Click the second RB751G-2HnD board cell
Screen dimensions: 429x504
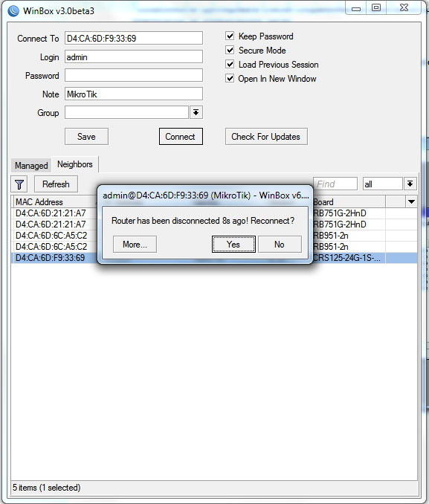pyautogui.click(x=349, y=224)
